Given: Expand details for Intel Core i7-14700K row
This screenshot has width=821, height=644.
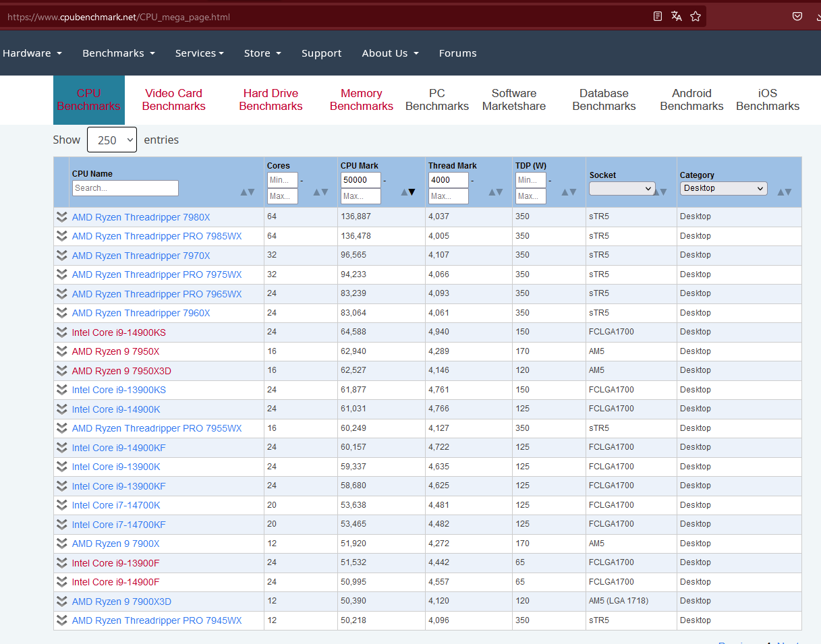Looking at the screenshot, I should coord(62,505).
